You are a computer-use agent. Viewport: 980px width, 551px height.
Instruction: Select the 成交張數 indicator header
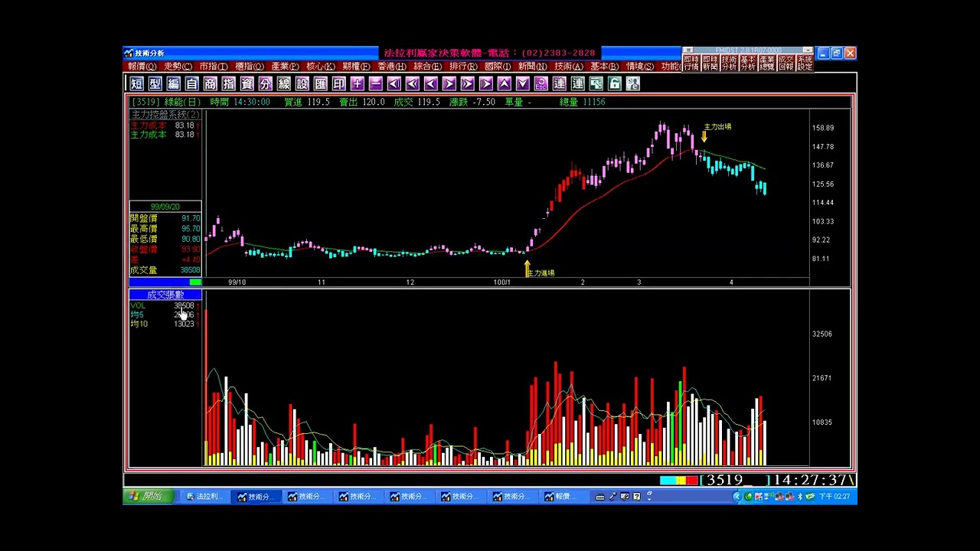coord(165,295)
